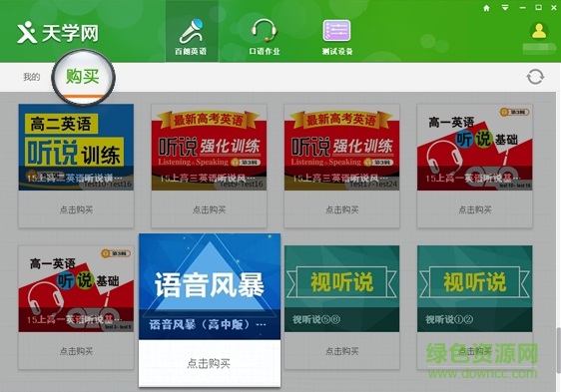561x392 pixels.
Task: Open the 高二英语听说训练 course cover
Action: pyautogui.click(x=76, y=147)
